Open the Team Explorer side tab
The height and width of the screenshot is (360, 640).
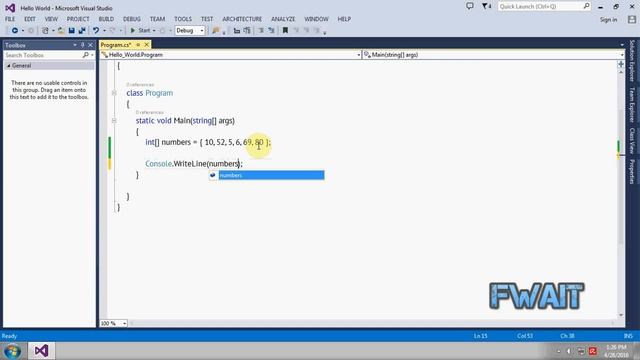632,104
